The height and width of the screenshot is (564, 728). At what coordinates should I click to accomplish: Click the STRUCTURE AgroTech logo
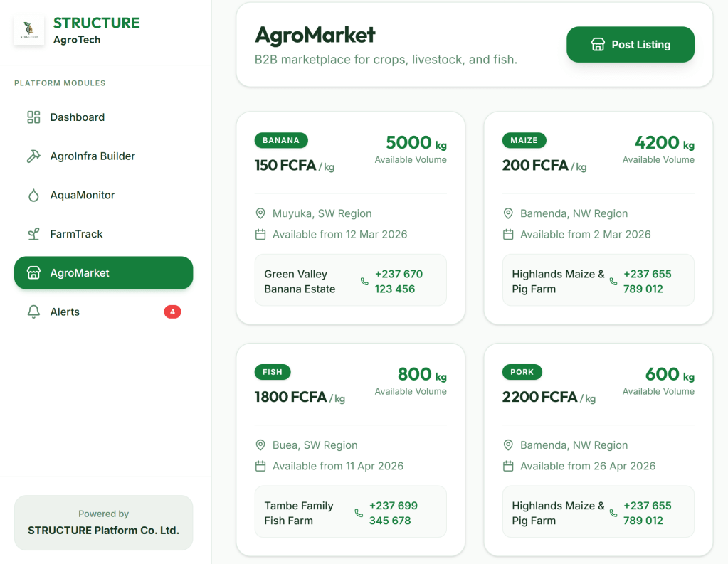[x=29, y=31]
